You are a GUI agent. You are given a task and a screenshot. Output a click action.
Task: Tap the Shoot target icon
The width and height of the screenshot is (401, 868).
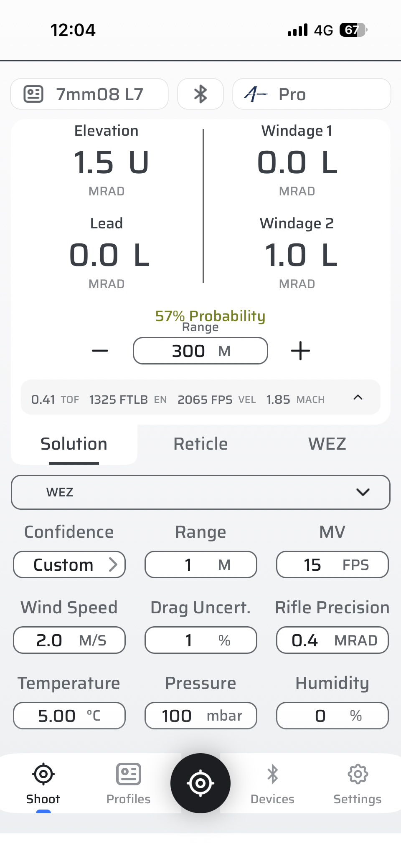43,774
